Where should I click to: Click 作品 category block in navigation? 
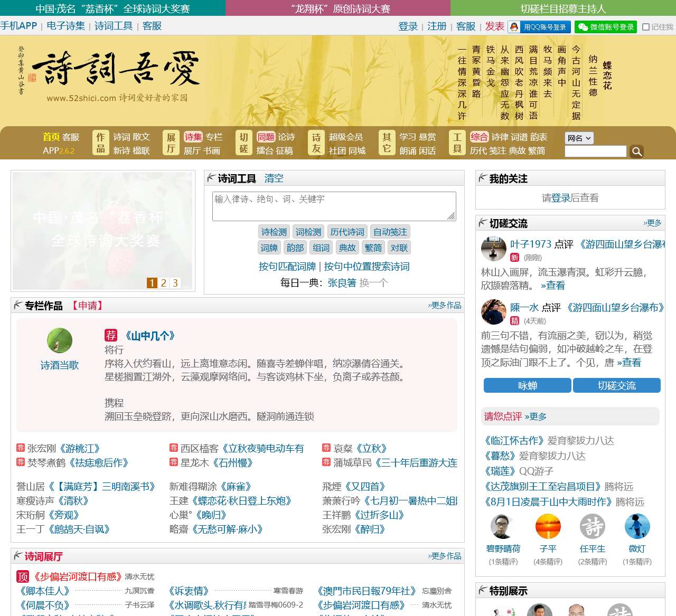(100, 143)
